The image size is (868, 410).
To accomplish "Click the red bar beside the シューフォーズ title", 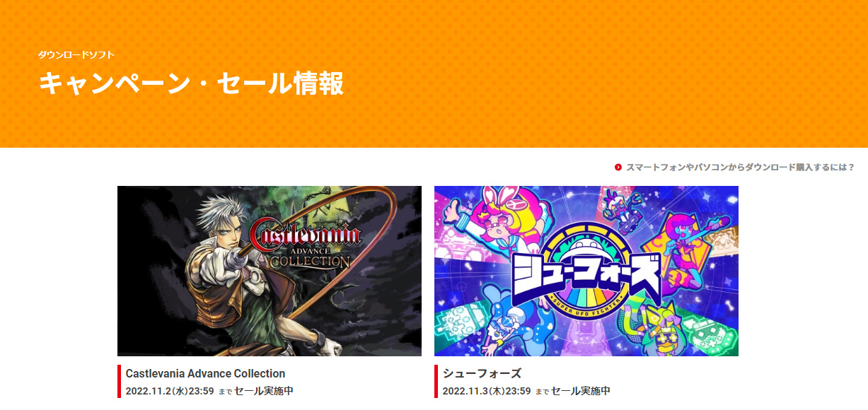I will point(436,382).
